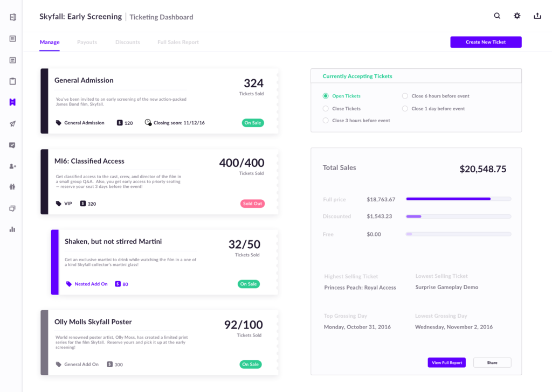Click the export upload icon in header
The width and height of the screenshot is (552, 392).
click(x=537, y=16)
